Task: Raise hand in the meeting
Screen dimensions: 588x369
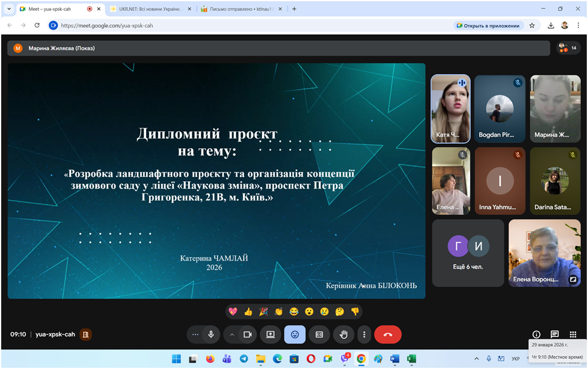Action: (343, 334)
